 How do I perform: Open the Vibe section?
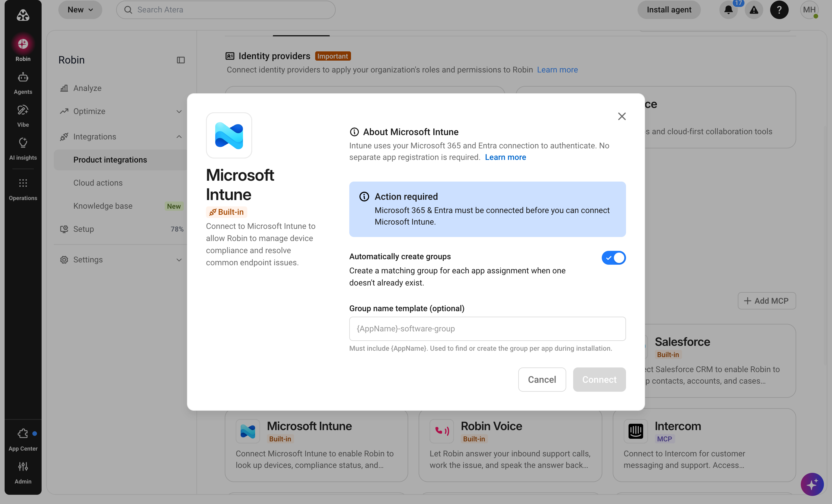(23, 116)
